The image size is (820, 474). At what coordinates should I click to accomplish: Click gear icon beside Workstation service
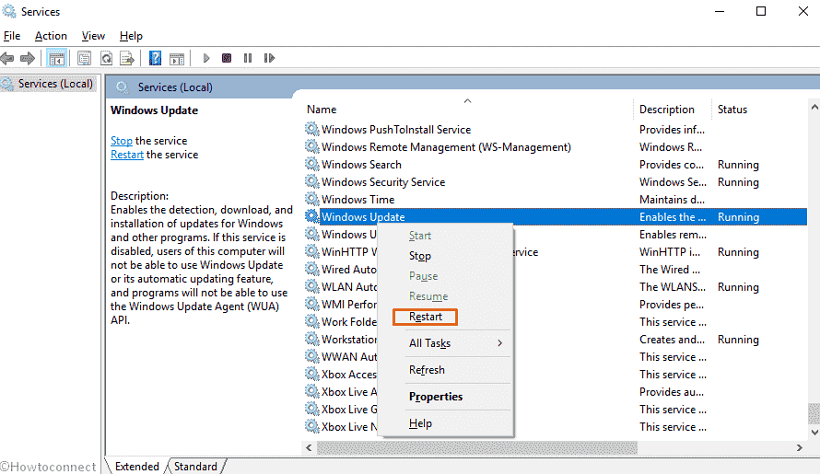click(312, 339)
